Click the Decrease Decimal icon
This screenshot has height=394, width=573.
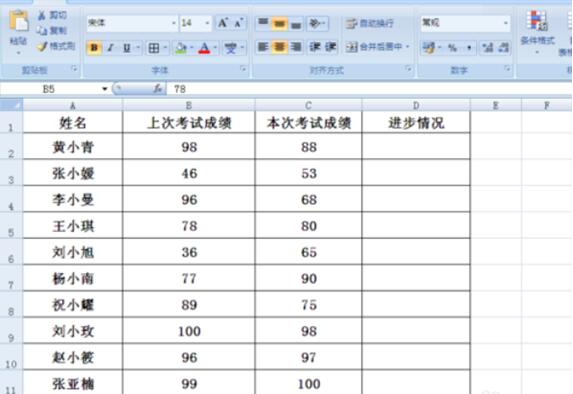[504, 48]
